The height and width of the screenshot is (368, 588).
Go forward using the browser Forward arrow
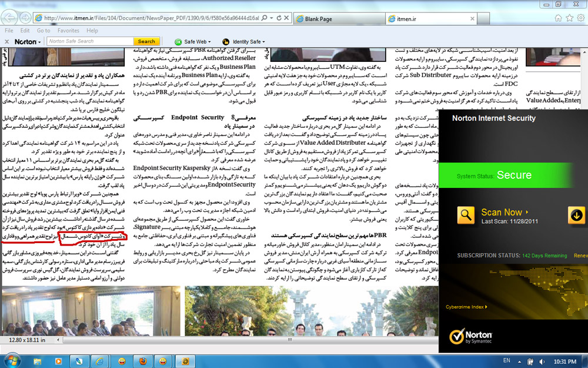(x=25, y=18)
